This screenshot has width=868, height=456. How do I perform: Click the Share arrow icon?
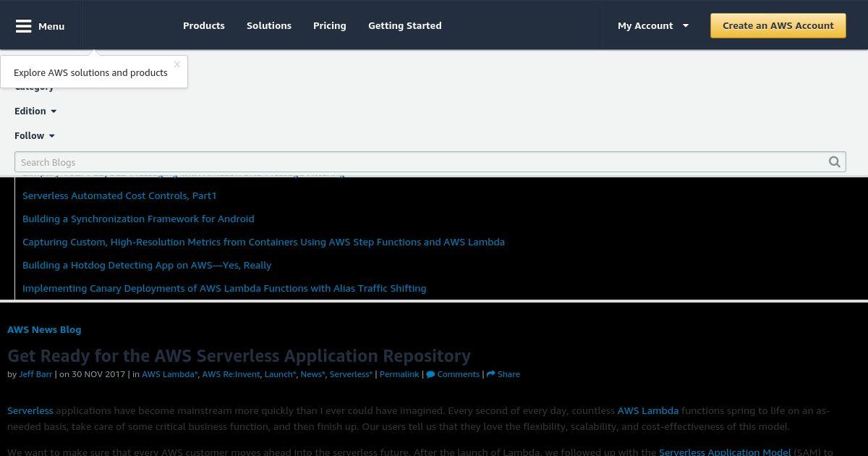point(490,374)
